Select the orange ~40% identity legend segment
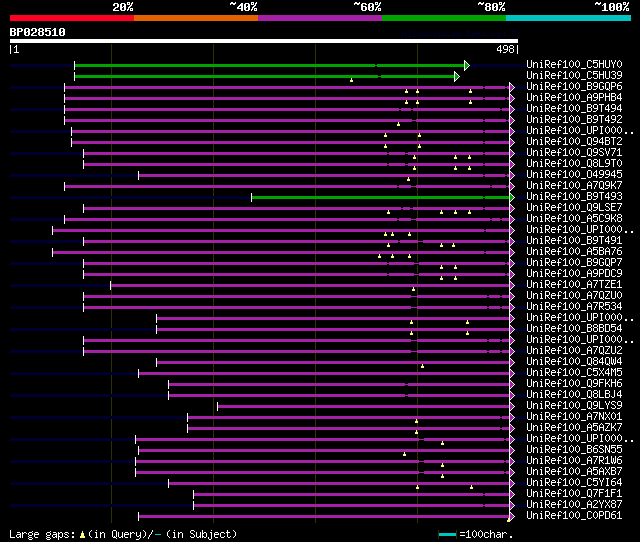Viewport: 640px width, 542px height. 196,18
